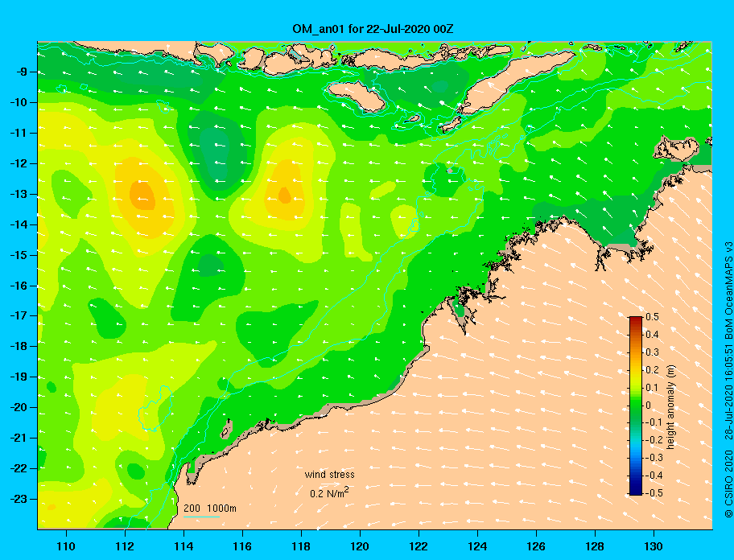The height and width of the screenshot is (560, 734).
Task: Click the '114' longitude axis label
Action: (x=184, y=546)
